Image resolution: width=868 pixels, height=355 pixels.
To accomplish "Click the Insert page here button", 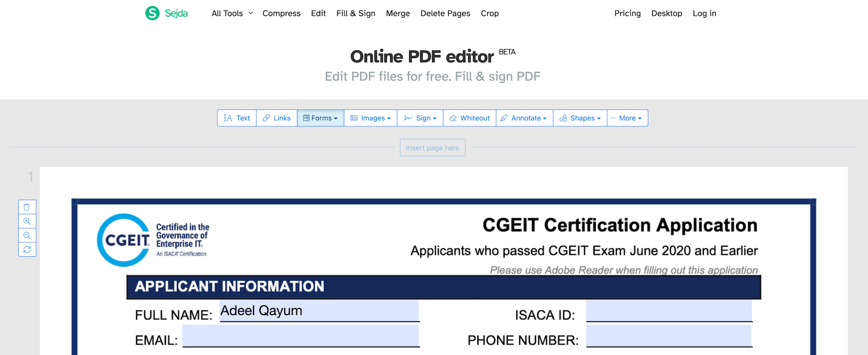I will coord(433,148).
